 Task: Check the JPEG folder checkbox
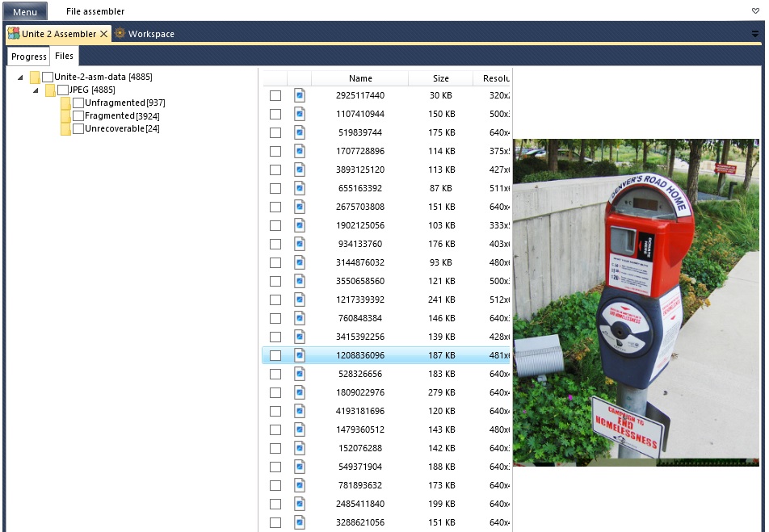[x=63, y=90]
